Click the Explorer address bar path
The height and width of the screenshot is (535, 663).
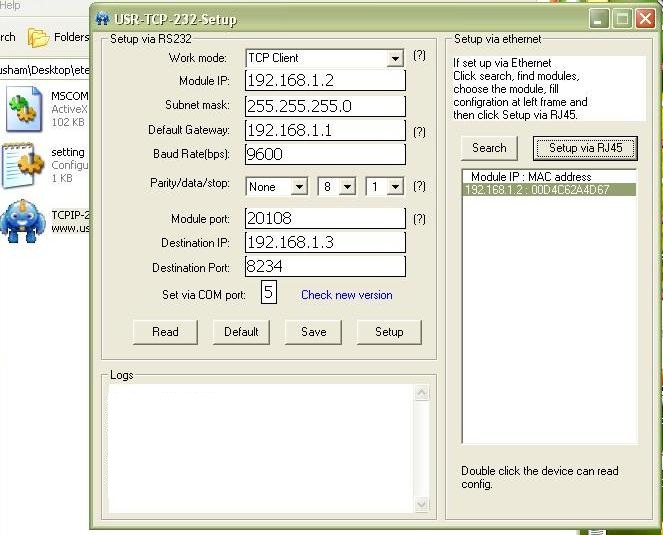tap(44, 70)
